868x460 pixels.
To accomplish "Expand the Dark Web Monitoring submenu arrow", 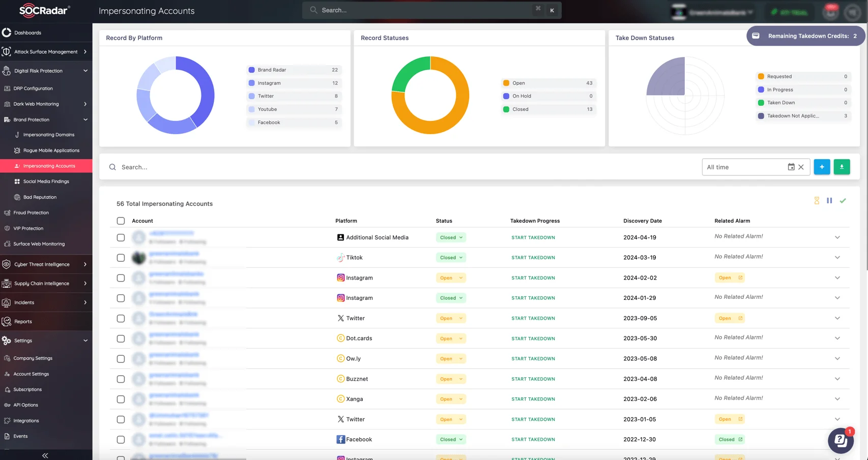I will coord(85,104).
